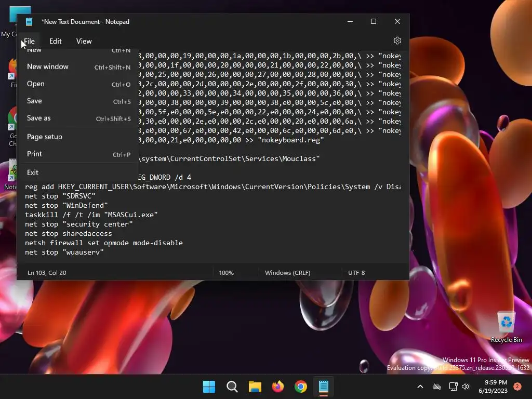The height and width of the screenshot is (399, 532).
Task: Open the Edit menu
Action: [x=55, y=41]
